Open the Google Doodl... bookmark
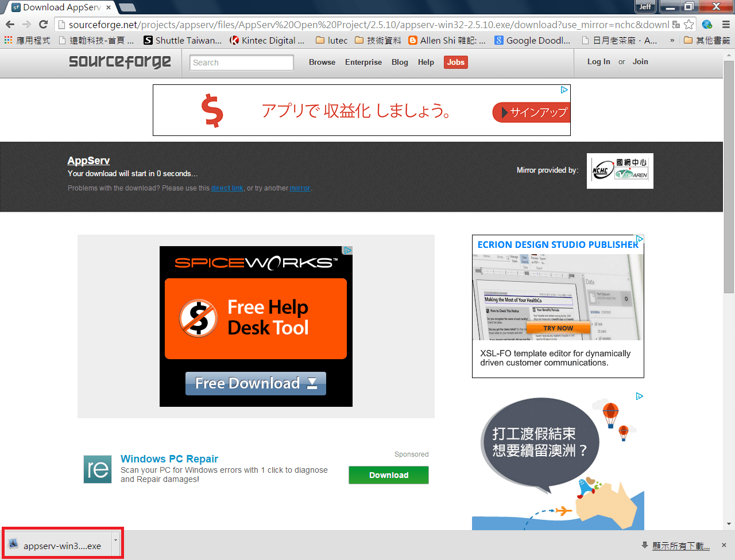The height and width of the screenshot is (560, 735). 533,40
